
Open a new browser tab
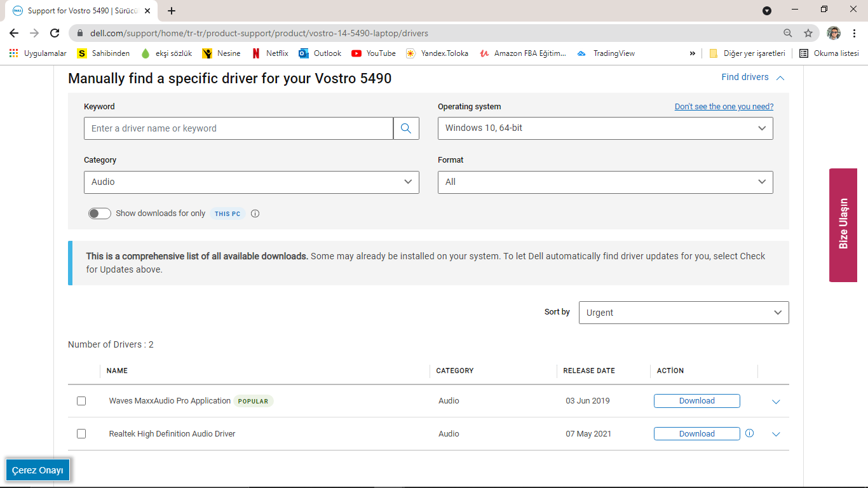(172, 11)
